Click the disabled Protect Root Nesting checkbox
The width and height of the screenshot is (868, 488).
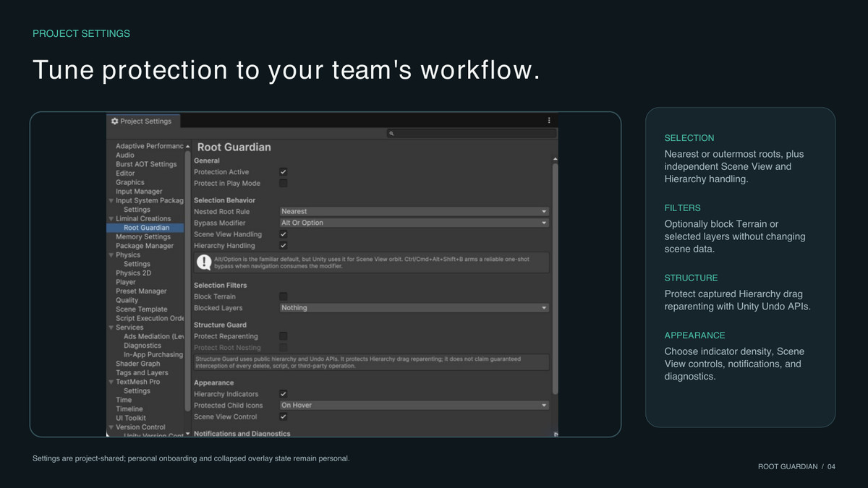284,348
